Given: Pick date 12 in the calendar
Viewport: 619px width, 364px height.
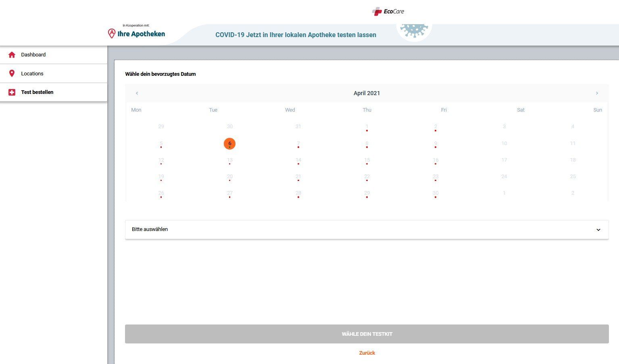Looking at the screenshot, I should [161, 160].
